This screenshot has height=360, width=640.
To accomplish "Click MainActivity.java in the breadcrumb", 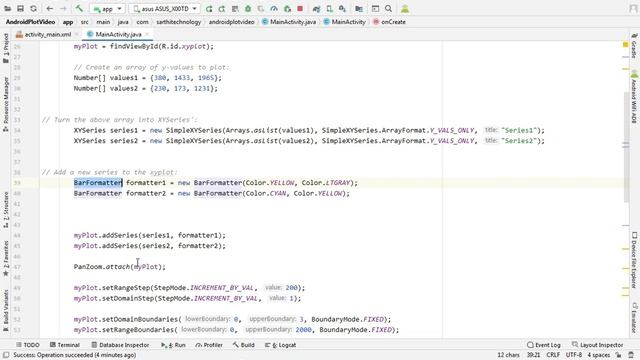I will (289, 22).
